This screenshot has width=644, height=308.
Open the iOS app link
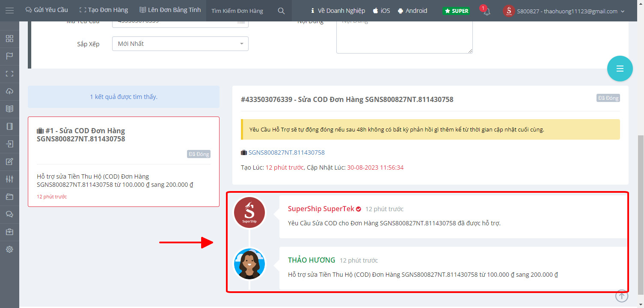click(x=381, y=11)
